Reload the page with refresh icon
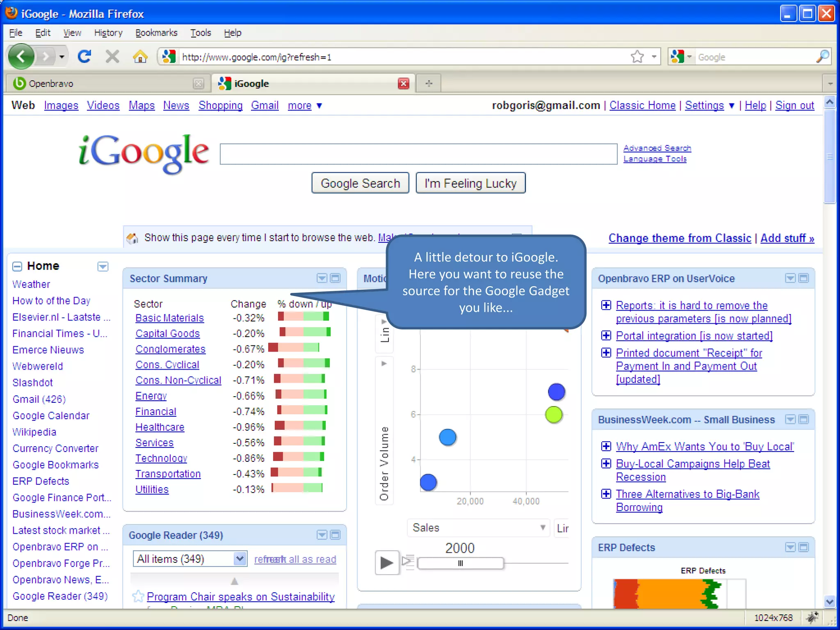The image size is (840, 630). (84, 57)
